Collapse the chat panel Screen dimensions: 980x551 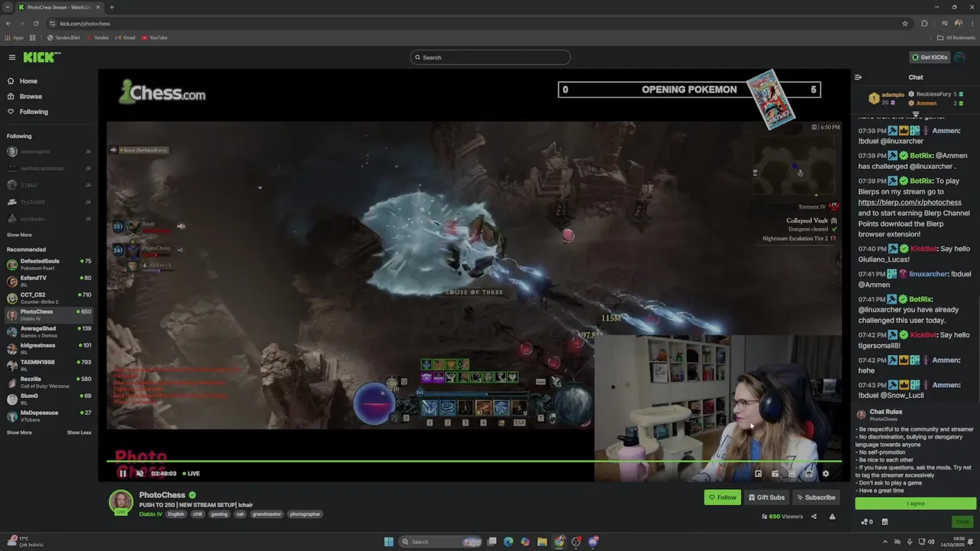point(858,77)
